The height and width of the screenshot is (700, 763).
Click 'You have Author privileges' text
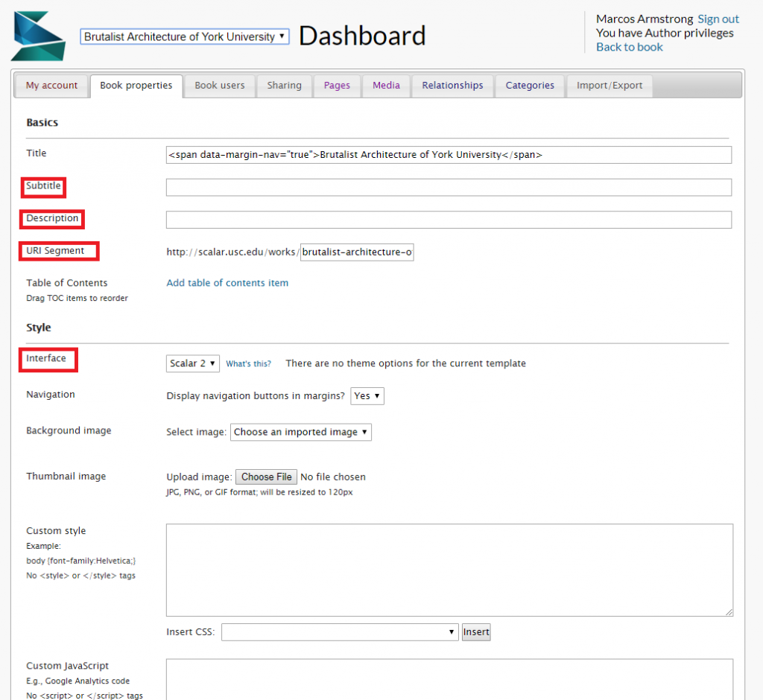point(665,33)
